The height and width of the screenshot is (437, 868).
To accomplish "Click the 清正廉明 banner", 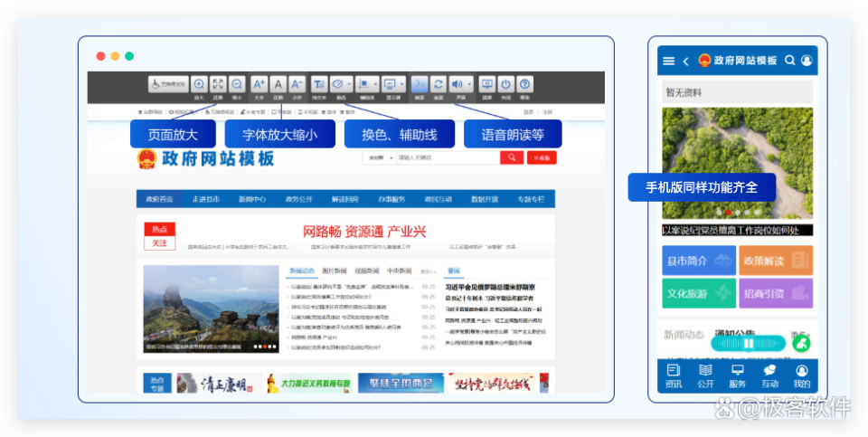I will pyautogui.click(x=219, y=384).
